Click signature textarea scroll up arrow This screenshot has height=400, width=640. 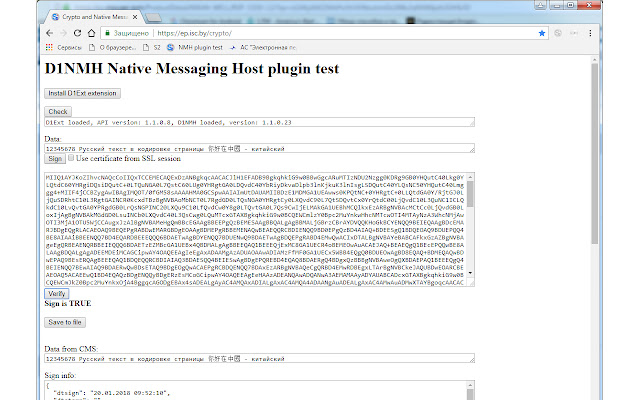[x=470, y=177]
